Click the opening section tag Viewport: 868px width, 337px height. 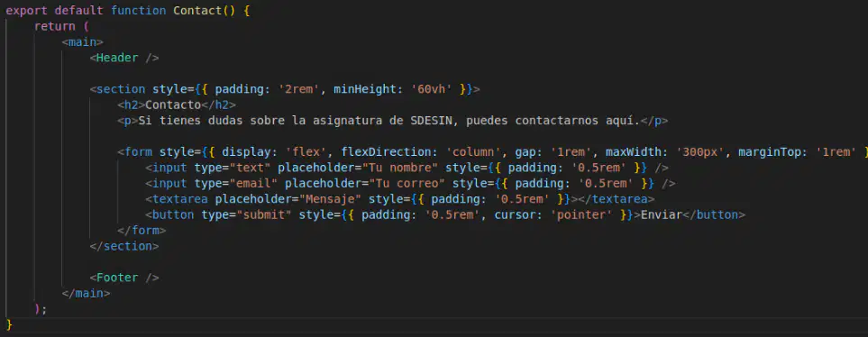tap(117, 89)
